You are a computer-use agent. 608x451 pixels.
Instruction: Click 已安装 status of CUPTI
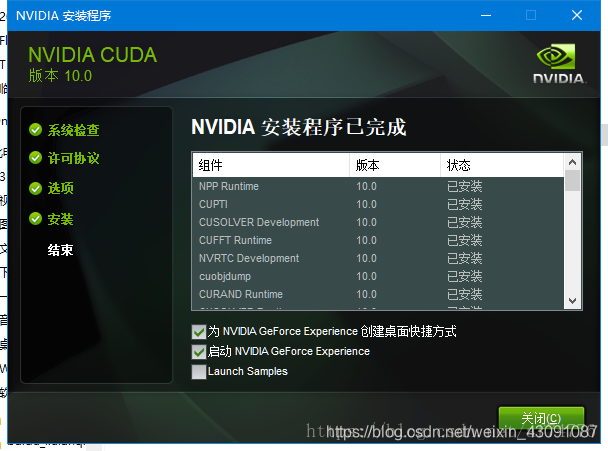[465, 204]
